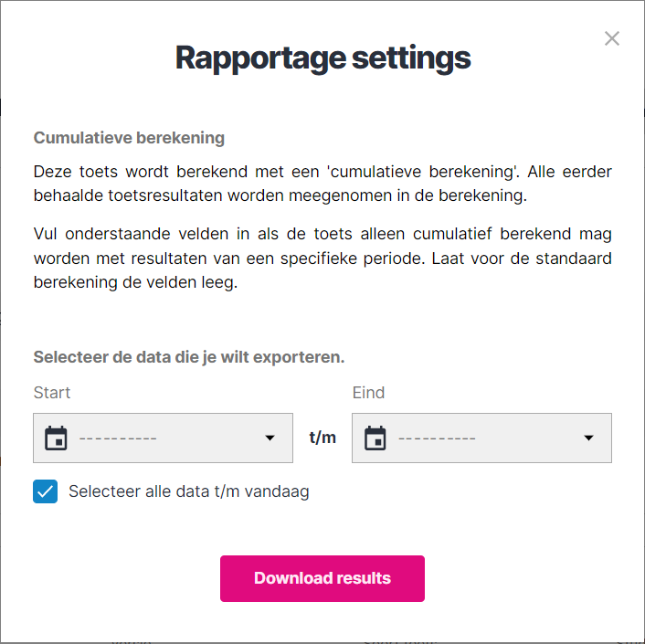Image resolution: width=645 pixels, height=644 pixels.
Task: Click the 'Selecteer alle data t/m vandaag' label text
Action: (x=188, y=491)
